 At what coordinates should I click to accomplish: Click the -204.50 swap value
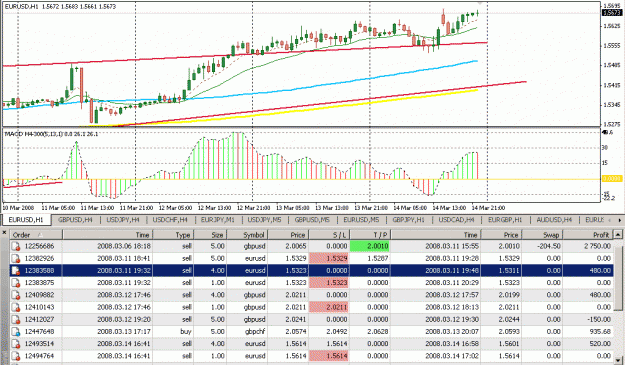[549, 246]
